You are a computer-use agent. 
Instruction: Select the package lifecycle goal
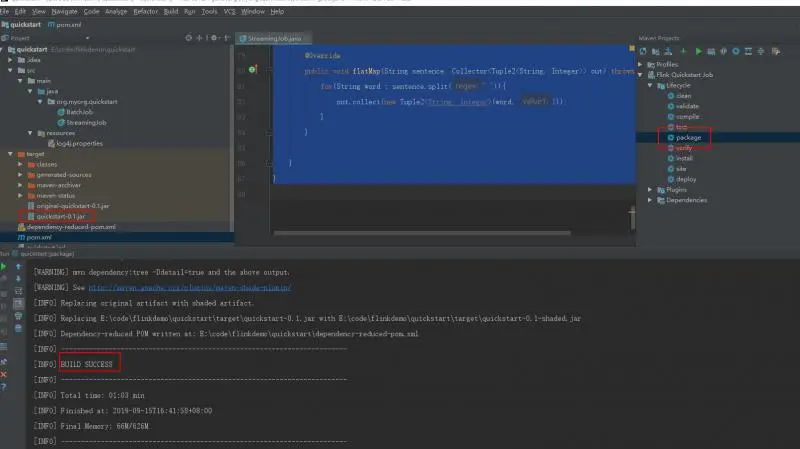[688, 137]
